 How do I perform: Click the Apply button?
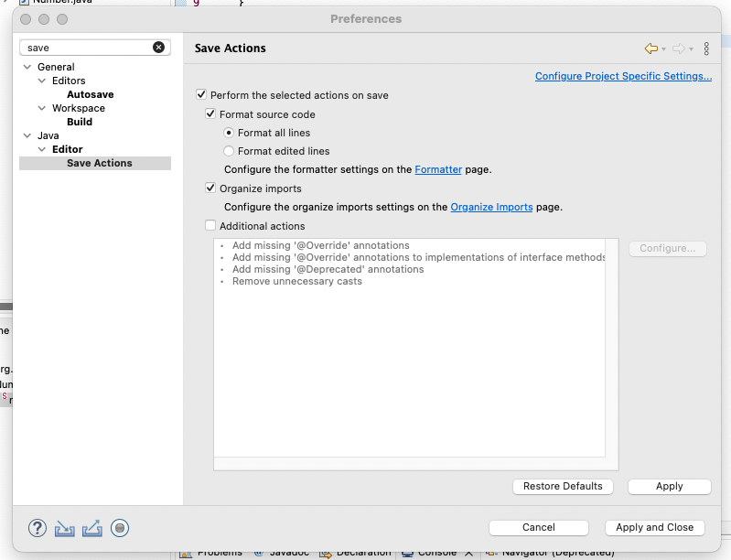click(670, 486)
